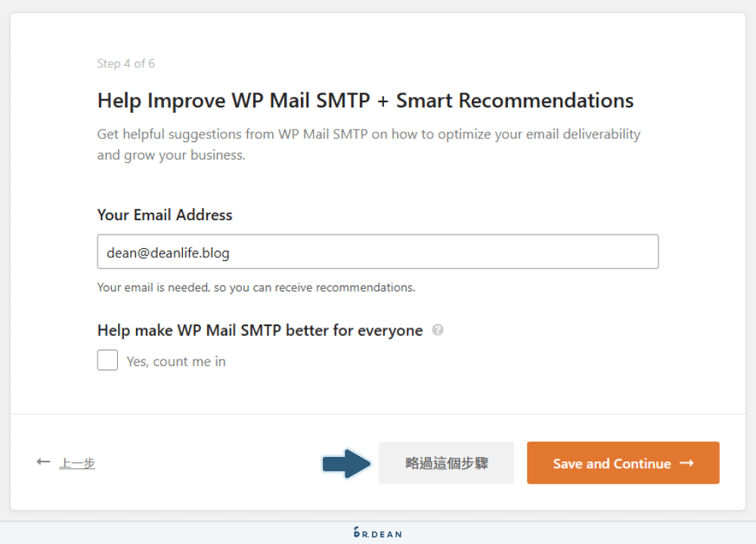Click the R.DEAN logo mark in the footer

(355, 533)
